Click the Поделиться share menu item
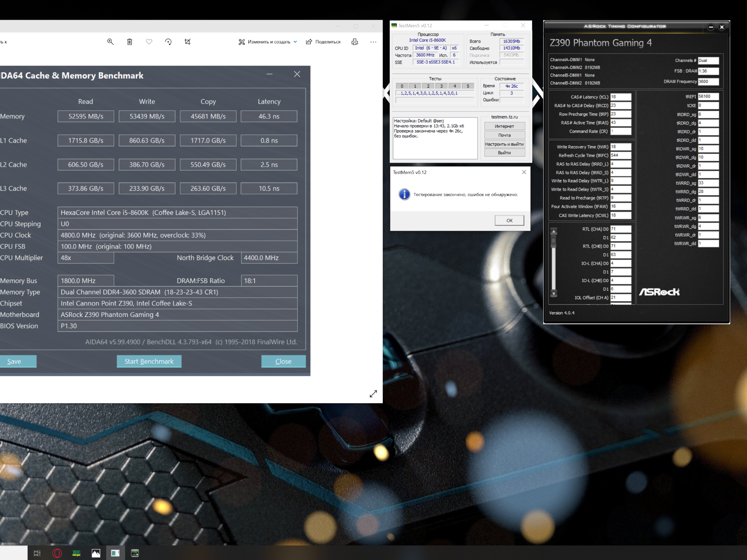Viewport: 747px width, 560px height. [323, 42]
